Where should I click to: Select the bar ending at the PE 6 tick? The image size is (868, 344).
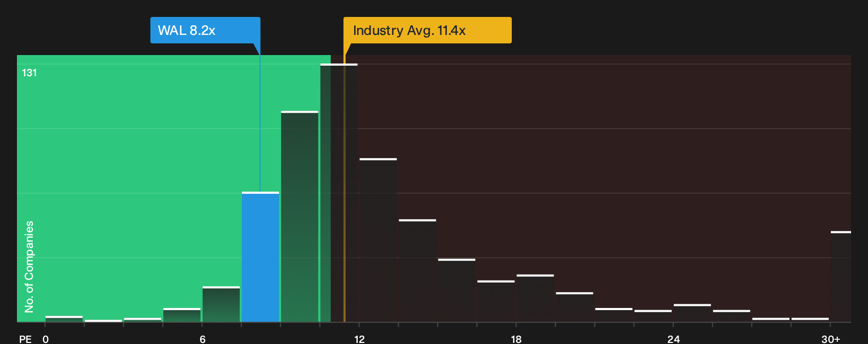(x=182, y=315)
